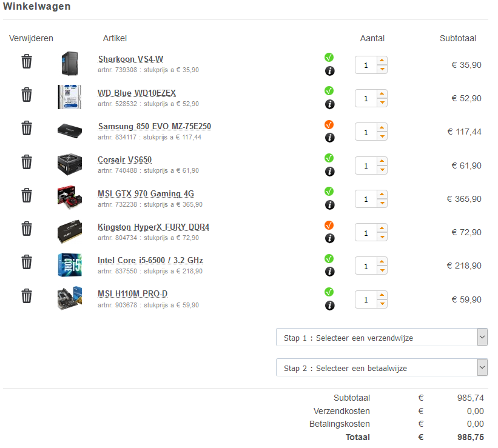Image resolution: width=498 pixels, height=448 pixels.
Task: Decrease quantity of MSI GTX 970 Gaming 4G
Action: 382,204
